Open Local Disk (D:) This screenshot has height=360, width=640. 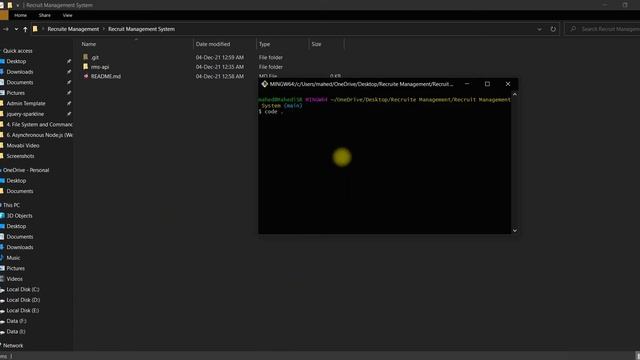pyautogui.click(x=23, y=300)
